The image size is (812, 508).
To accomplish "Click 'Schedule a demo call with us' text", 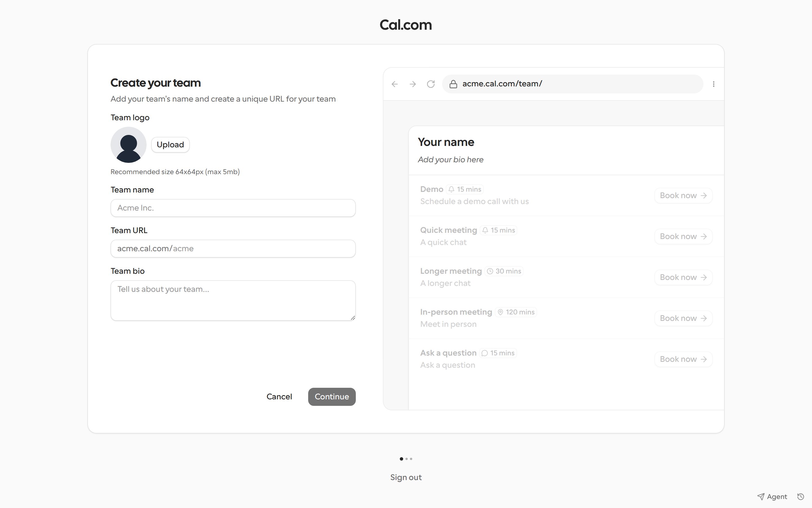I will pos(475,202).
